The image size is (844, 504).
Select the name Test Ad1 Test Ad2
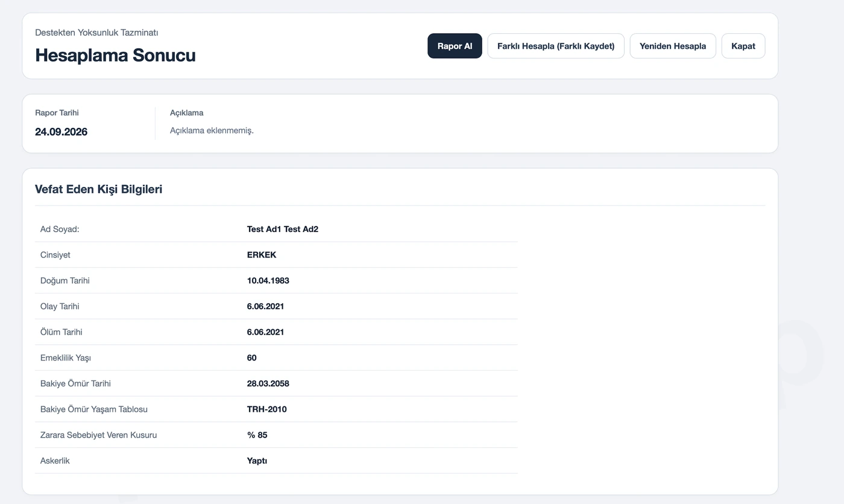tap(283, 229)
